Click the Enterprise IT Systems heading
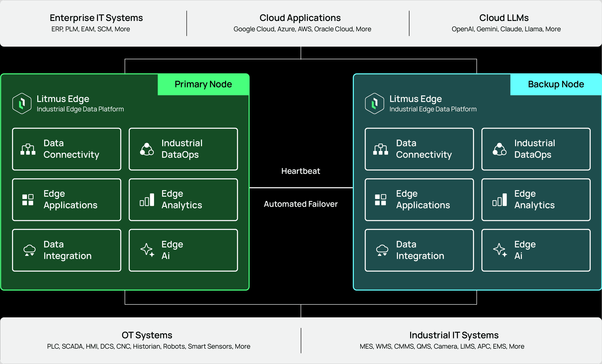The image size is (602, 364). (96, 18)
